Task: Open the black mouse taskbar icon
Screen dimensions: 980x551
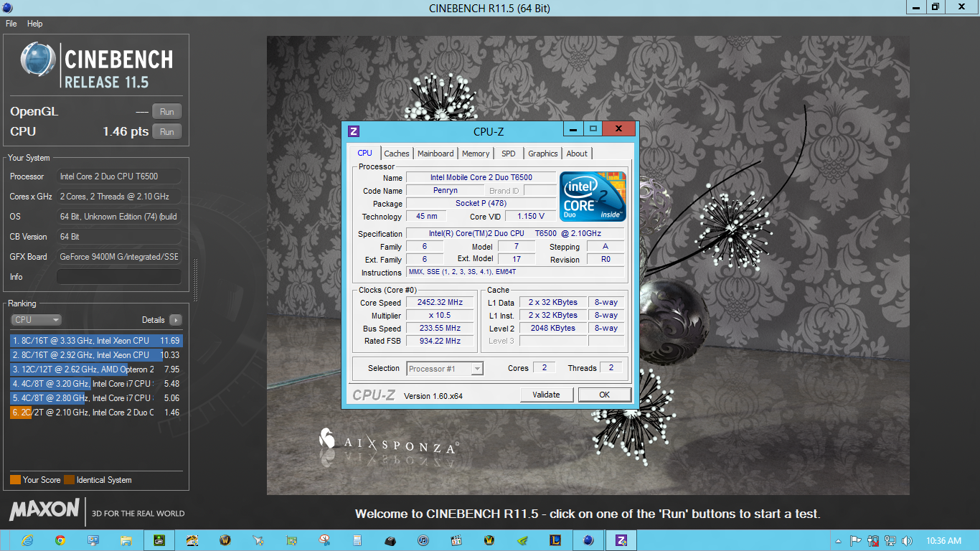Action: click(x=390, y=540)
